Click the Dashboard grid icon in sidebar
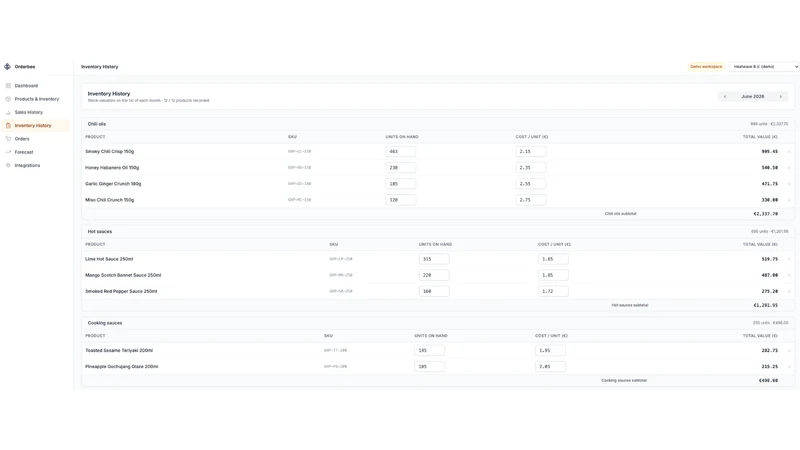800x450 pixels. point(8,86)
